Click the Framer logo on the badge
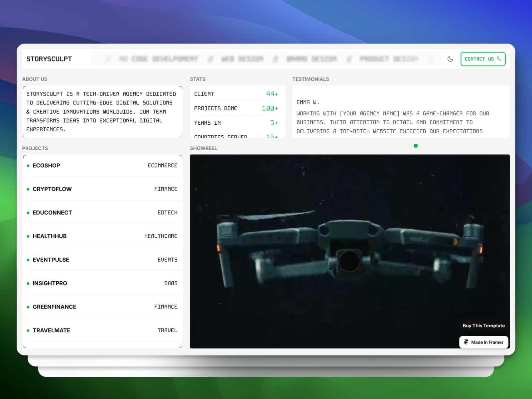Image resolution: width=532 pixels, height=399 pixels. click(x=466, y=342)
